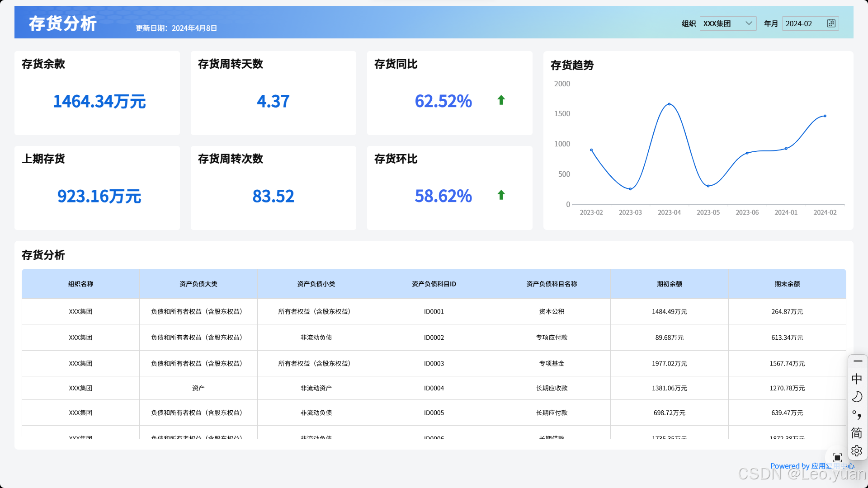Click the chevron arrow of the organization selector
The width and height of the screenshot is (868, 488).
click(749, 23)
